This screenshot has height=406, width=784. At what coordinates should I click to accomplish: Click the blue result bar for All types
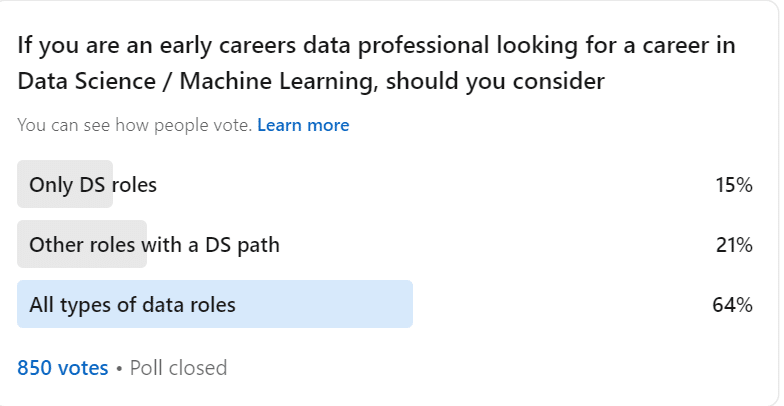pyautogui.click(x=215, y=304)
